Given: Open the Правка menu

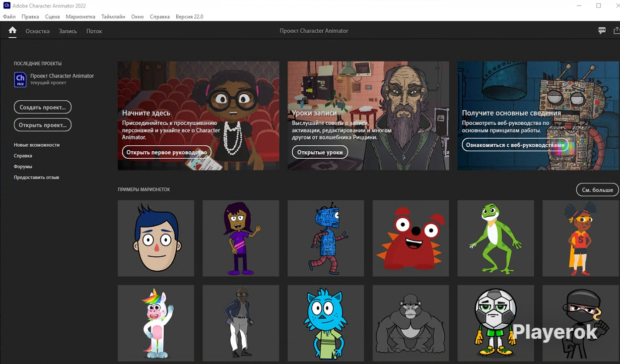Looking at the screenshot, I should coord(30,16).
